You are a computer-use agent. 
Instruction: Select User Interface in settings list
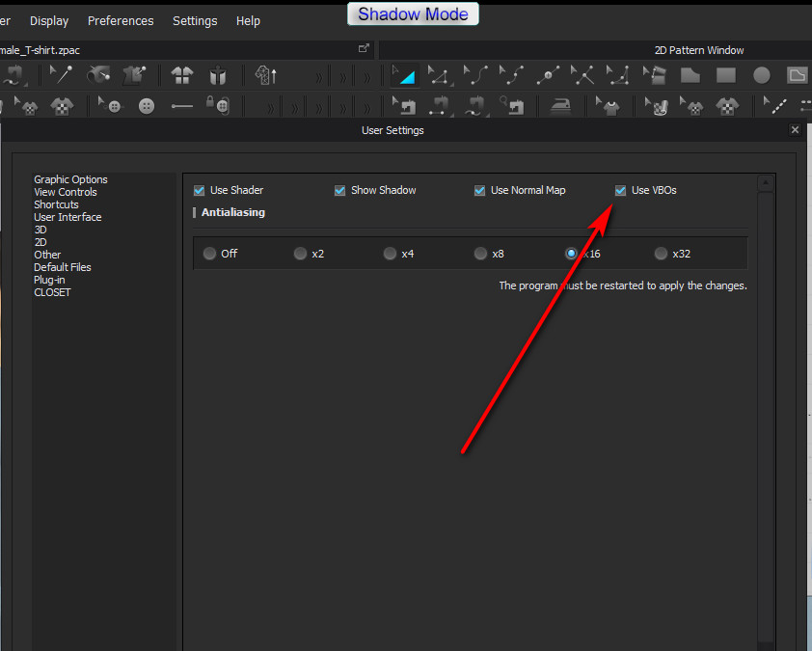click(68, 217)
